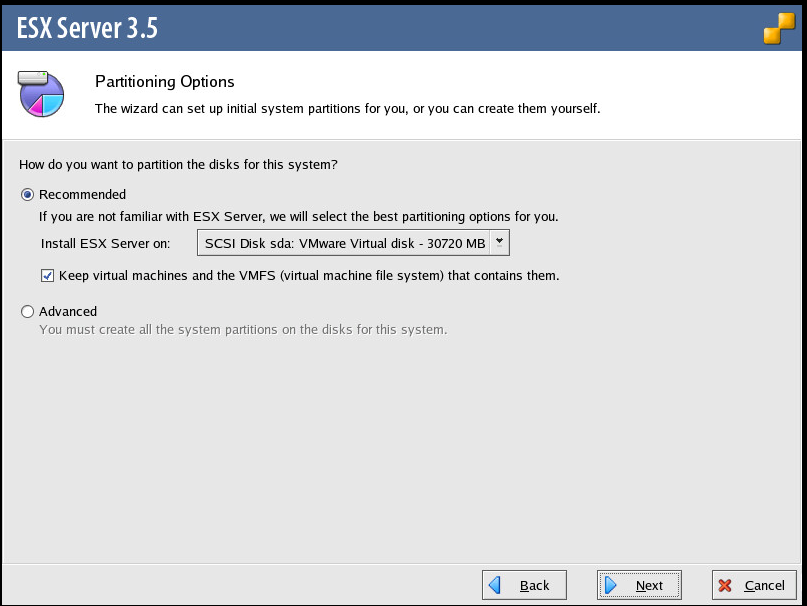Proceed using the Next button label
Viewport: 807px width, 606px height.
click(649, 586)
